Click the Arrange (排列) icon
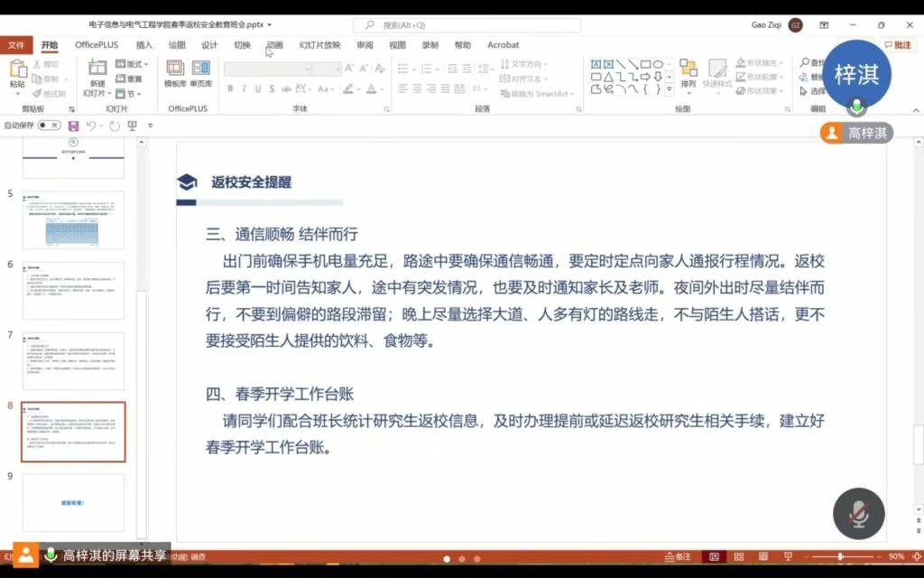The height and width of the screenshot is (578, 924). tap(688, 72)
